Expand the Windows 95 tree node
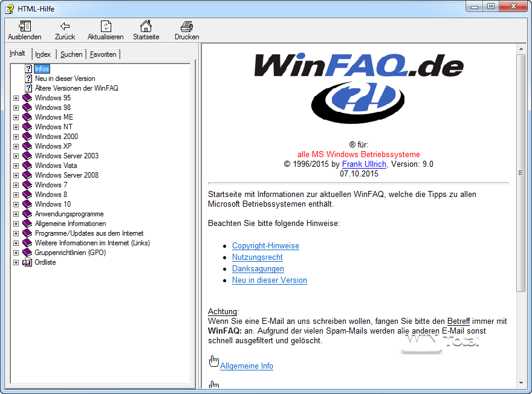This screenshot has width=532, height=394. [16, 98]
